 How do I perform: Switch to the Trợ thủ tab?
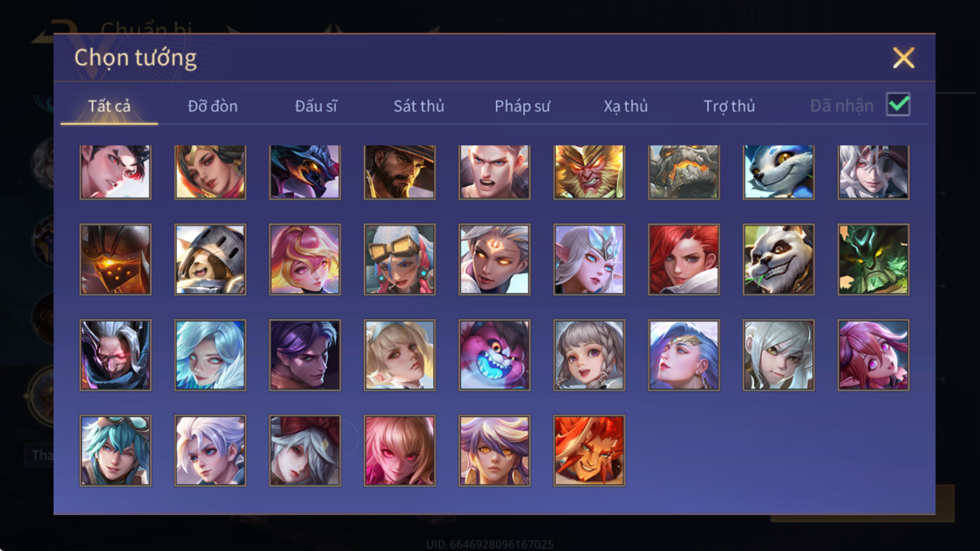pos(729,106)
